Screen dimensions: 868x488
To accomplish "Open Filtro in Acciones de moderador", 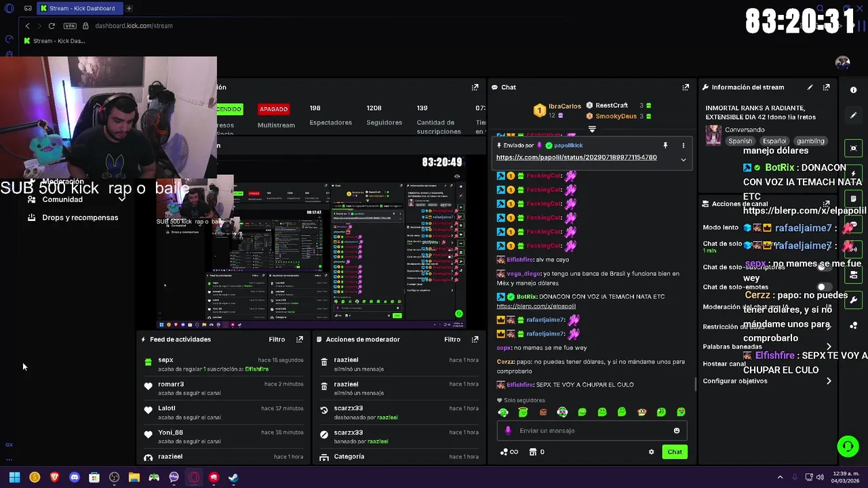I will [x=452, y=340].
